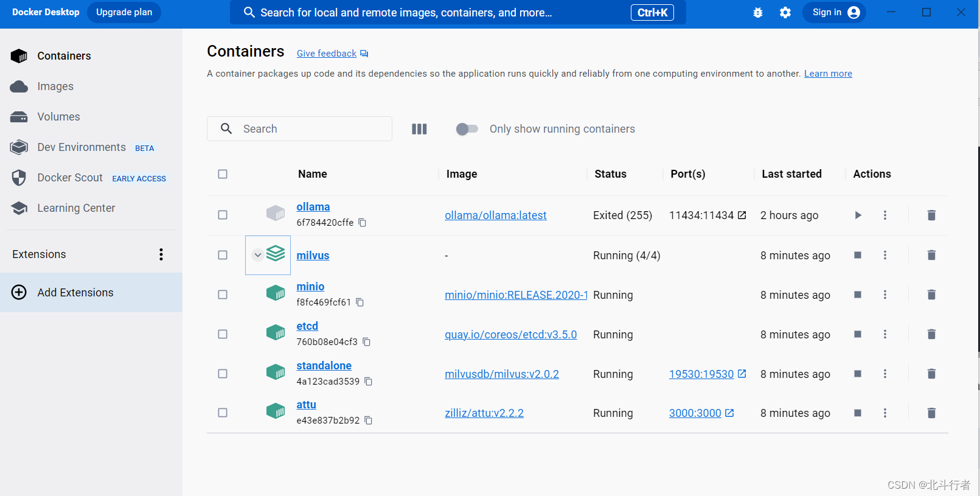Collapse the milvus stack chevron
Viewport: 980px width, 496px height.
tap(258, 255)
